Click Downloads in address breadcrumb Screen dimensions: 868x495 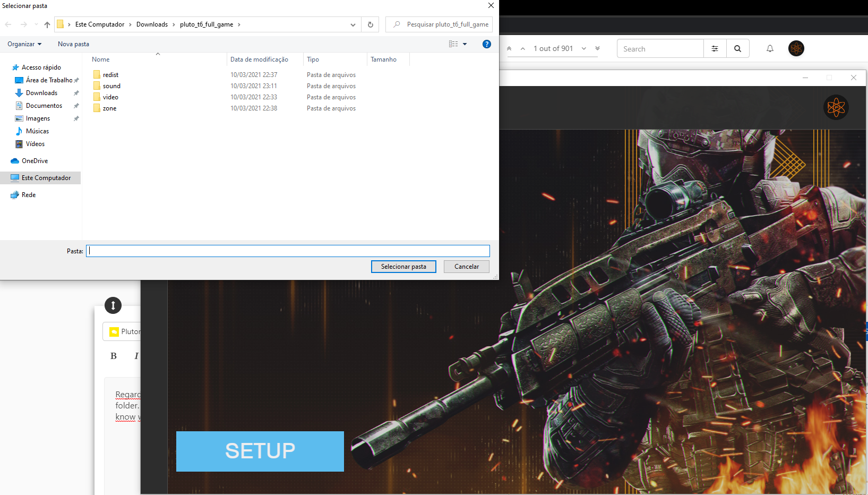pos(152,24)
